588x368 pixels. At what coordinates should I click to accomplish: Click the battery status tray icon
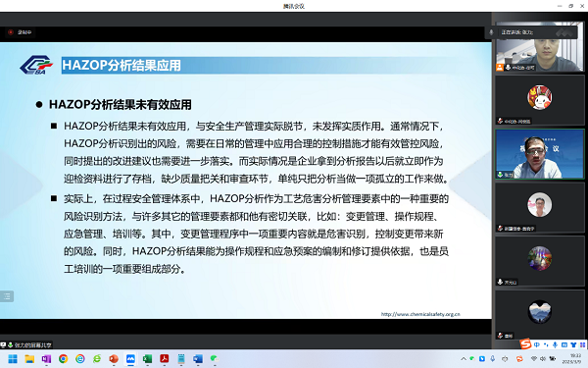pos(553,359)
